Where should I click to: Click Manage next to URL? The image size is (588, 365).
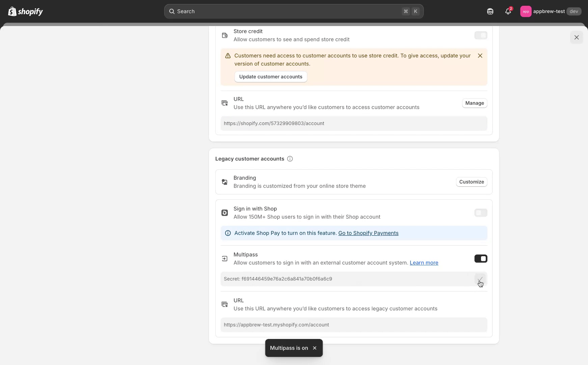(474, 103)
